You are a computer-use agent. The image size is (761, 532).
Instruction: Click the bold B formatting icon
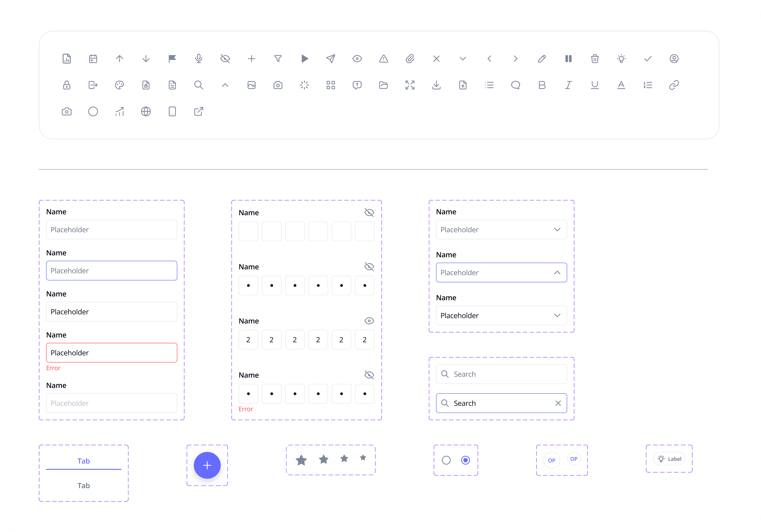[542, 85]
